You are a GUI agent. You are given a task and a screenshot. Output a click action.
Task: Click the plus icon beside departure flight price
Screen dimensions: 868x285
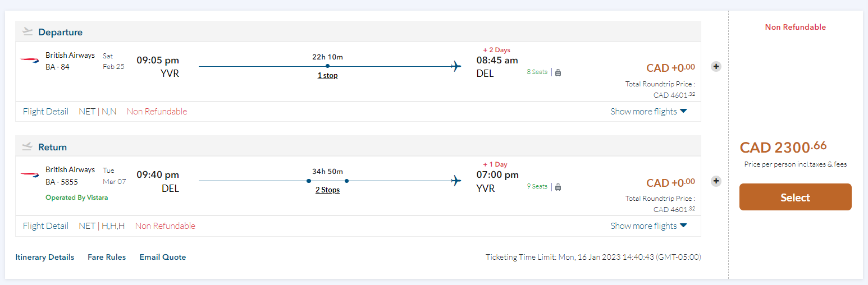(x=716, y=66)
